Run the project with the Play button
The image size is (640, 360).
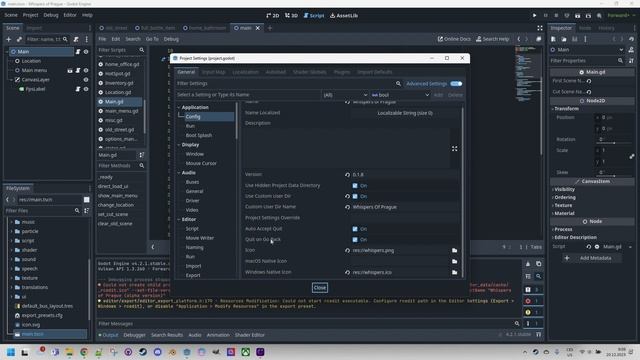click(x=534, y=16)
